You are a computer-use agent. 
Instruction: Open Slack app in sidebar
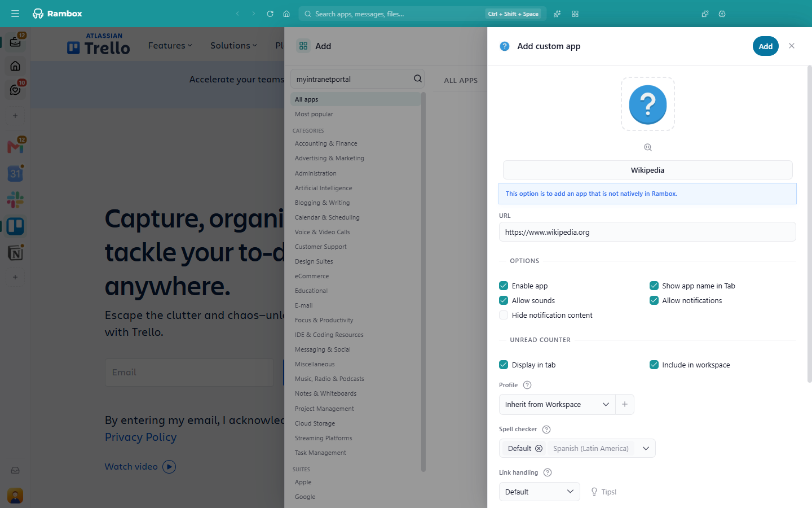click(x=15, y=200)
